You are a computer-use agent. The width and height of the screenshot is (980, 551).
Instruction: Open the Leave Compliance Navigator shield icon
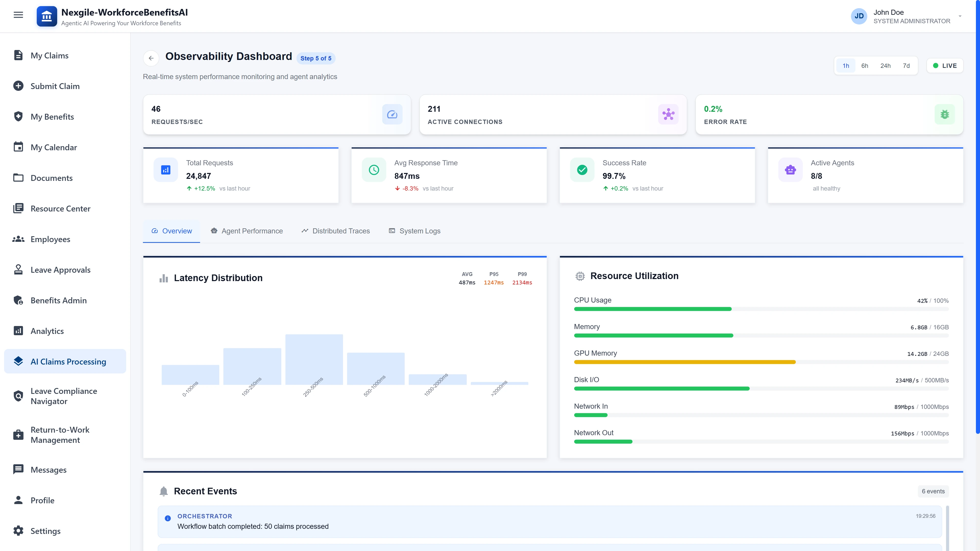(18, 396)
